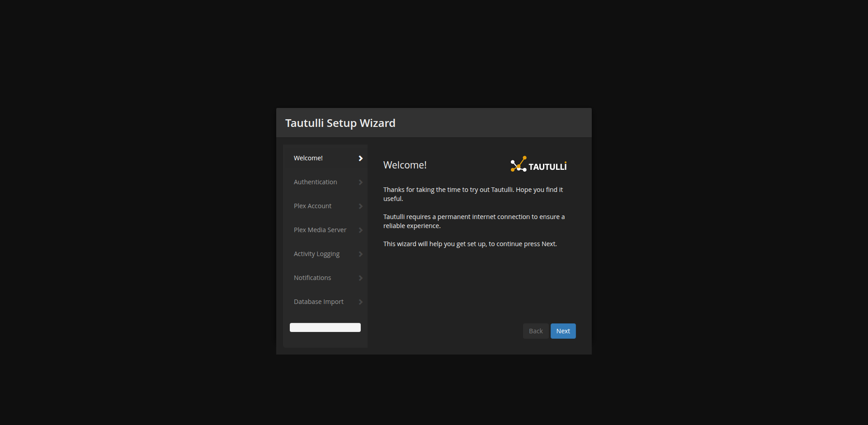This screenshot has width=868, height=425.
Task: Click the 'This wizard will help' sentence
Action: tap(470, 244)
